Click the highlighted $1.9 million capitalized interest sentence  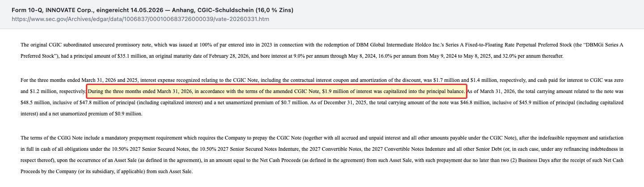[x=276, y=91]
